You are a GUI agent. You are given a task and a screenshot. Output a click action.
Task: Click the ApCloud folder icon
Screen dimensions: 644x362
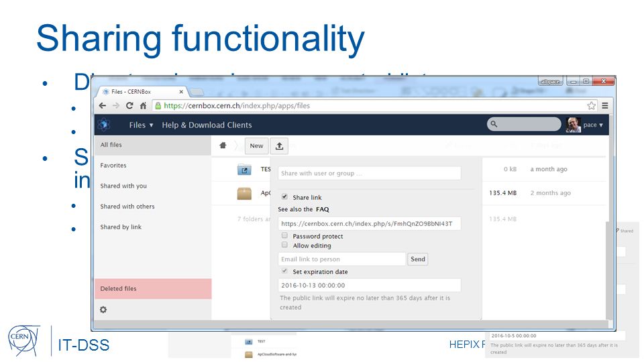(x=244, y=193)
